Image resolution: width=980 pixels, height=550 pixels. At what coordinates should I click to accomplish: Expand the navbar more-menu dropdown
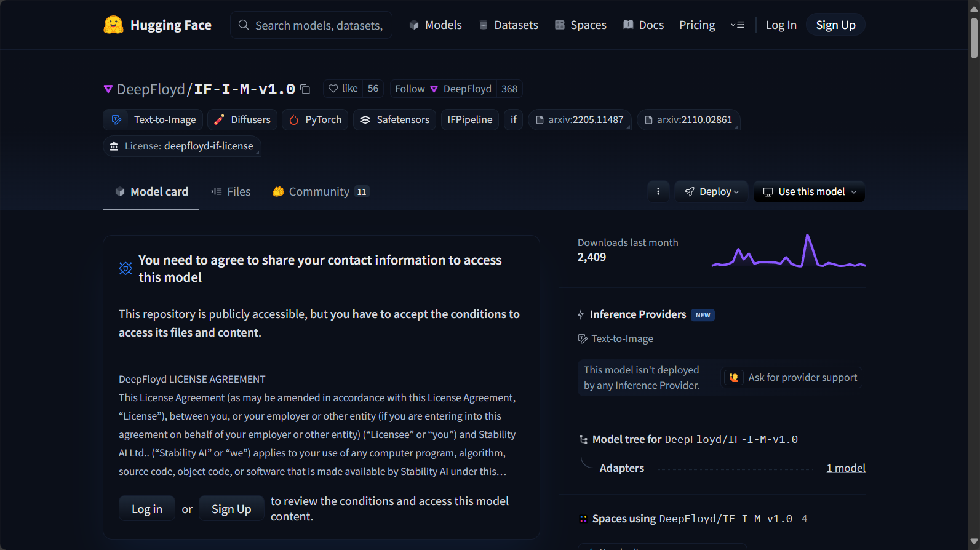(738, 25)
